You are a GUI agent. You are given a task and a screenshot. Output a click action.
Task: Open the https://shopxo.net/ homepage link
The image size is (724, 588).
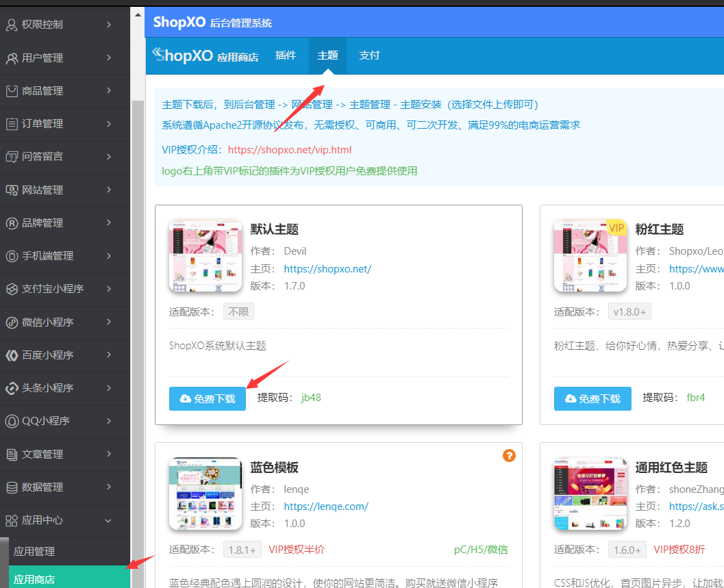click(x=327, y=269)
